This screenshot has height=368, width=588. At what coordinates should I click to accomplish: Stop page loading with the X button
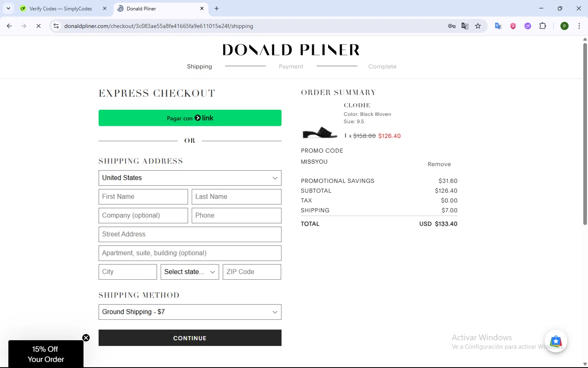tap(38, 26)
